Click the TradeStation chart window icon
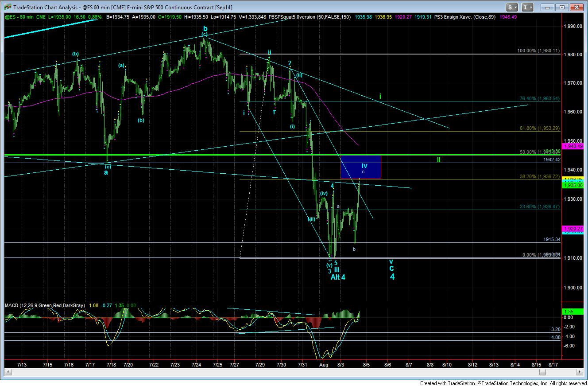This screenshot has height=386, width=588. [7, 7]
